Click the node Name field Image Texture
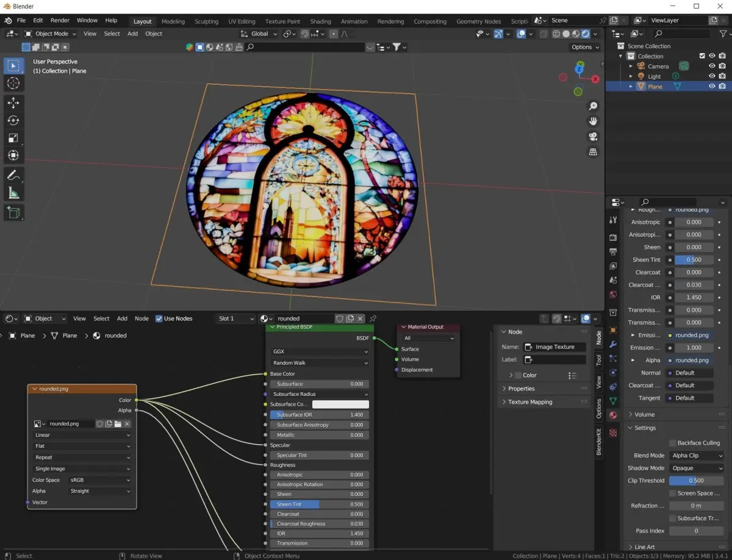Image resolution: width=732 pixels, height=560 pixels. 554,347
